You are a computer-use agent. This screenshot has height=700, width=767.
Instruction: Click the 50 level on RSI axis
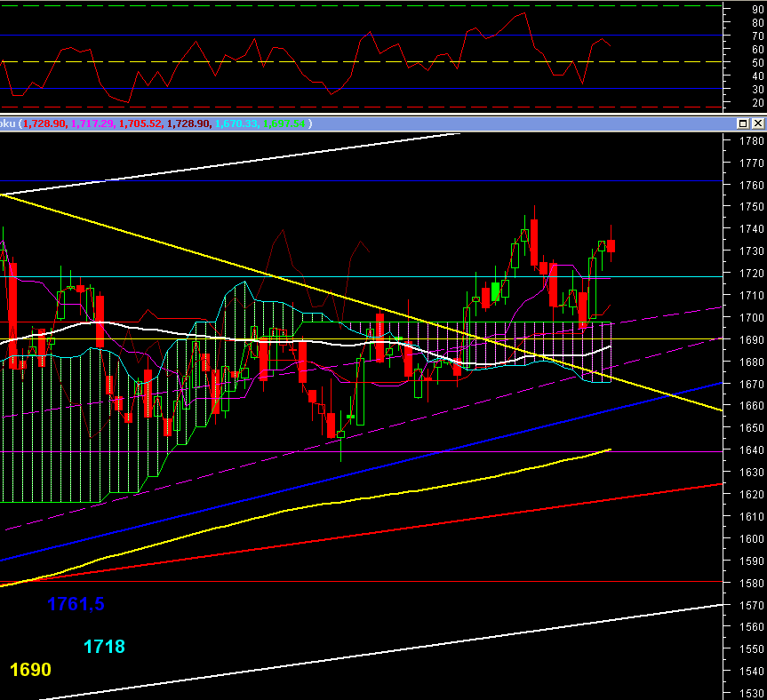coord(758,63)
